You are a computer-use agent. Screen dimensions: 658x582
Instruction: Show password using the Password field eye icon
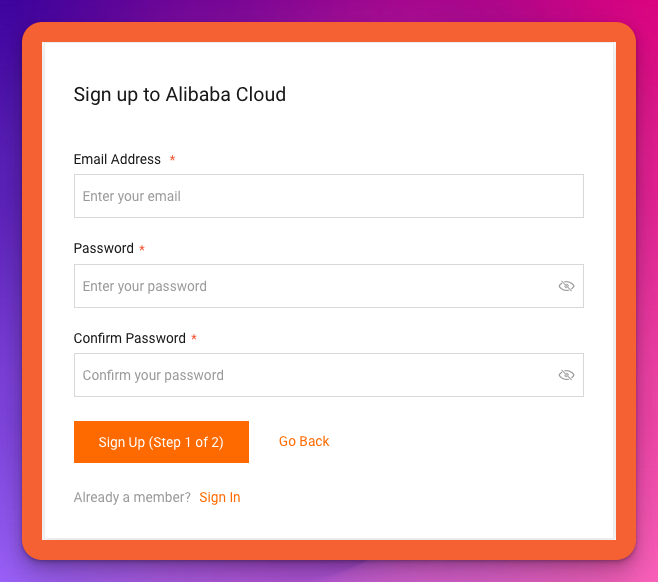pos(566,286)
